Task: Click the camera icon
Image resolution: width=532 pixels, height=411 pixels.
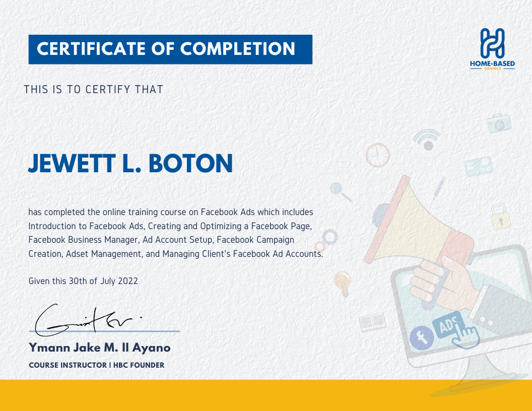Action: [x=499, y=122]
